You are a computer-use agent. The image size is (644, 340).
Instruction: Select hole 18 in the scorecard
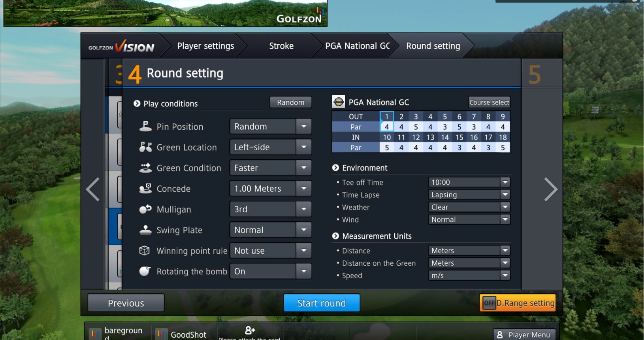click(503, 137)
